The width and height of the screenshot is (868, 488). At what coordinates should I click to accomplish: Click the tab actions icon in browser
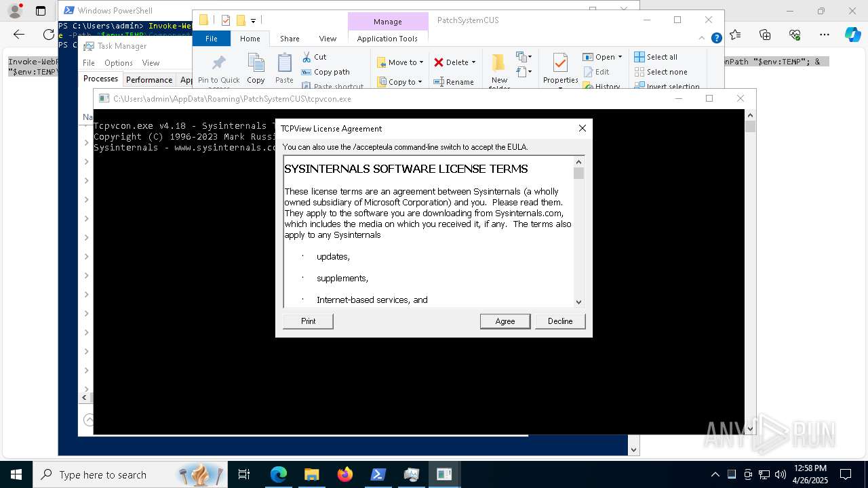pyautogui.click(x=41, y=11)
